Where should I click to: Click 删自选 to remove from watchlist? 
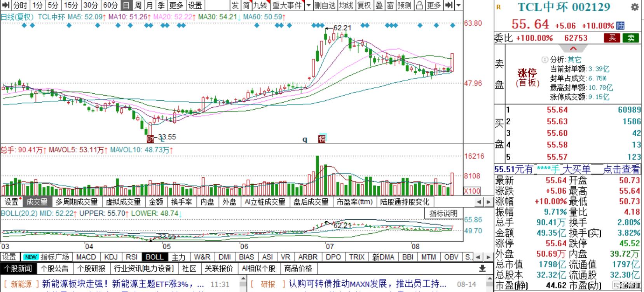(325, 5)
